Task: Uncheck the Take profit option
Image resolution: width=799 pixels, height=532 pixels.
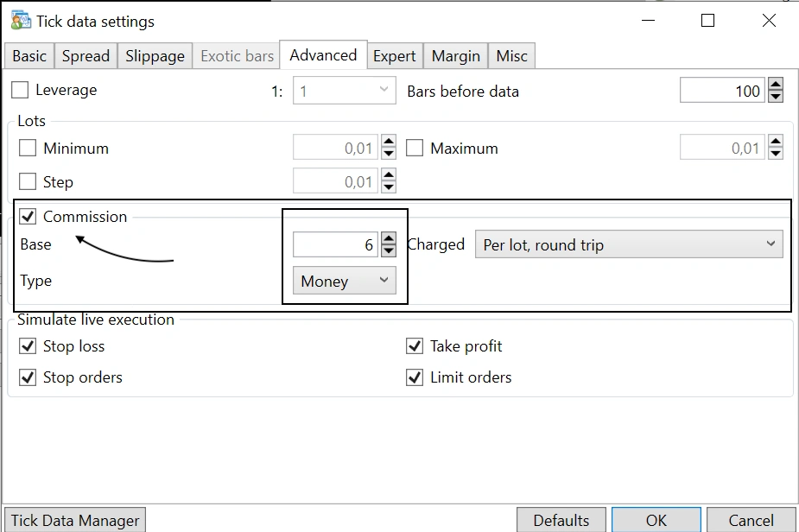Action: point(413,345)
